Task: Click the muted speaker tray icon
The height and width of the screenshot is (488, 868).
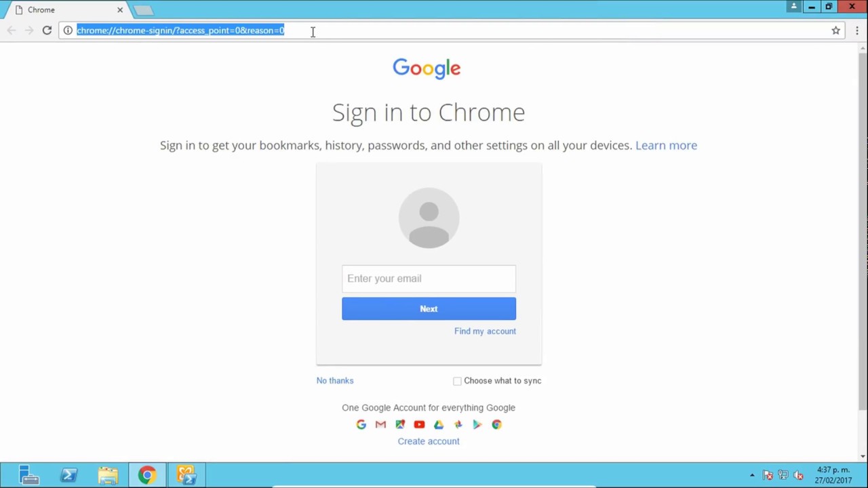Action: (798, 475)
